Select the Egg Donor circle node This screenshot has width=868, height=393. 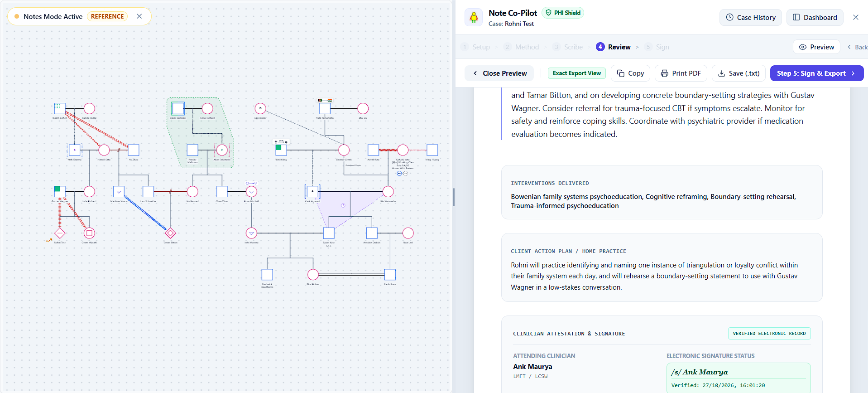pos(260,108)
